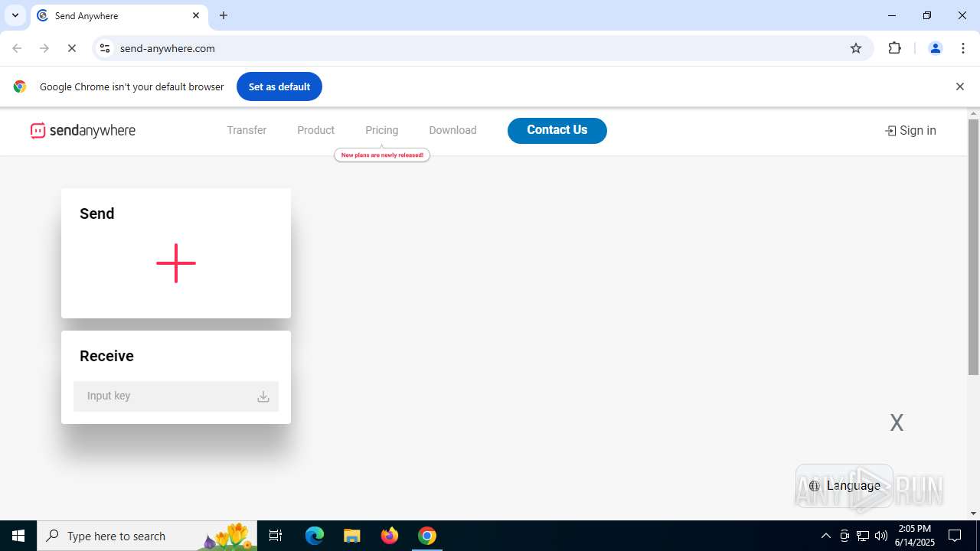This screenshot has width=980, height=551.
Task: Go forward with the arrow button
Action: [x=44, y=48]
